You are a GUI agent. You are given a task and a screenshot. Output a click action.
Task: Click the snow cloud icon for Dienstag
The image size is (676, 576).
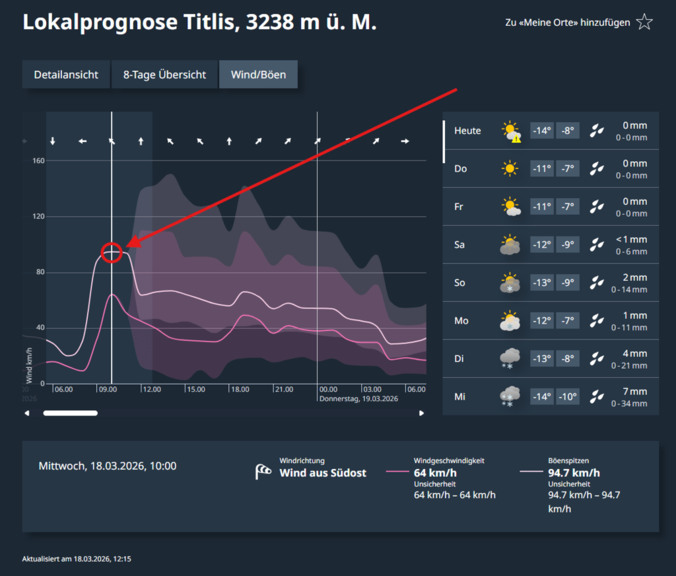511,359
